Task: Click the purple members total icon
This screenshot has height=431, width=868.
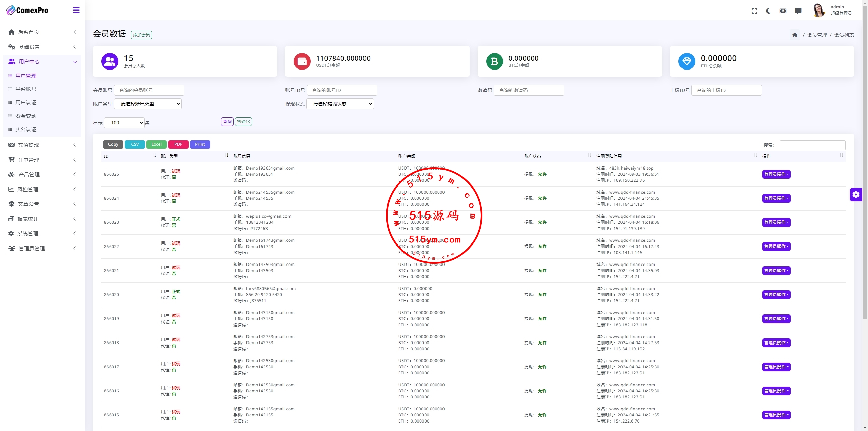Action: point(110,61)
